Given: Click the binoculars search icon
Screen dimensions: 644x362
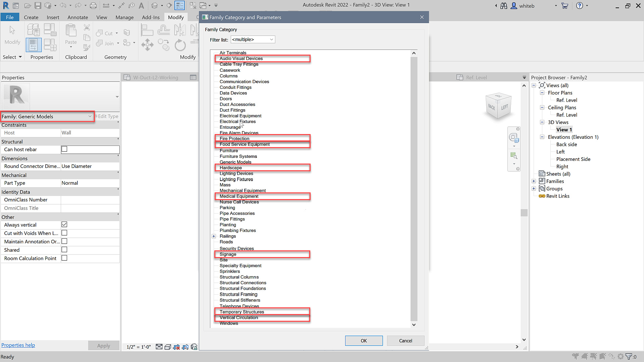Looking at the screenshot, I should pyautogui.click(x=503, y=6).
